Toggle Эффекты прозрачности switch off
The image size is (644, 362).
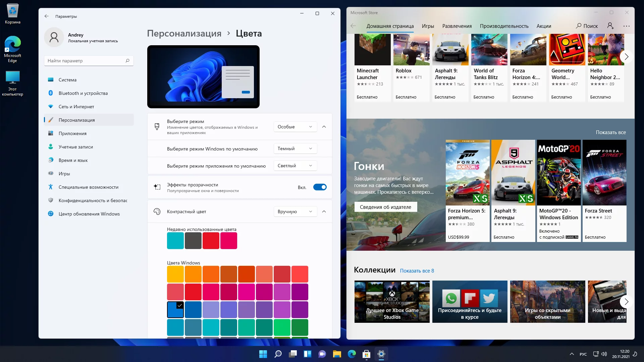point(320,187)
